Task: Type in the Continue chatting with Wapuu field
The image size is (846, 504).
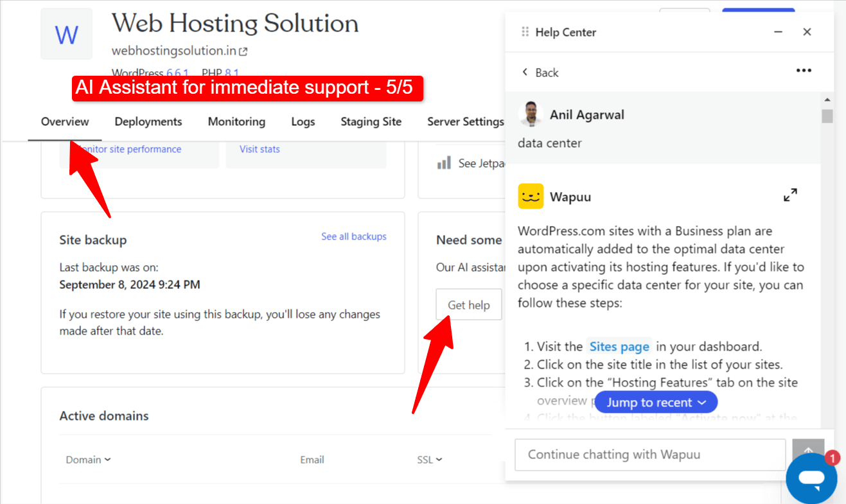Action: [x=649, y=455]
